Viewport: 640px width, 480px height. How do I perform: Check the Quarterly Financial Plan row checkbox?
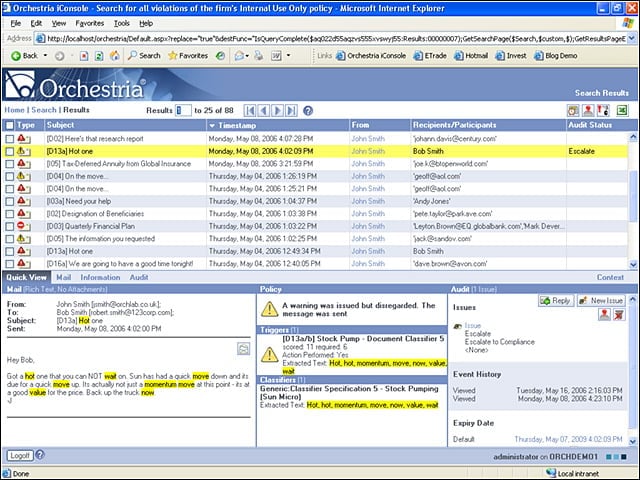click(x=9, y=227)
